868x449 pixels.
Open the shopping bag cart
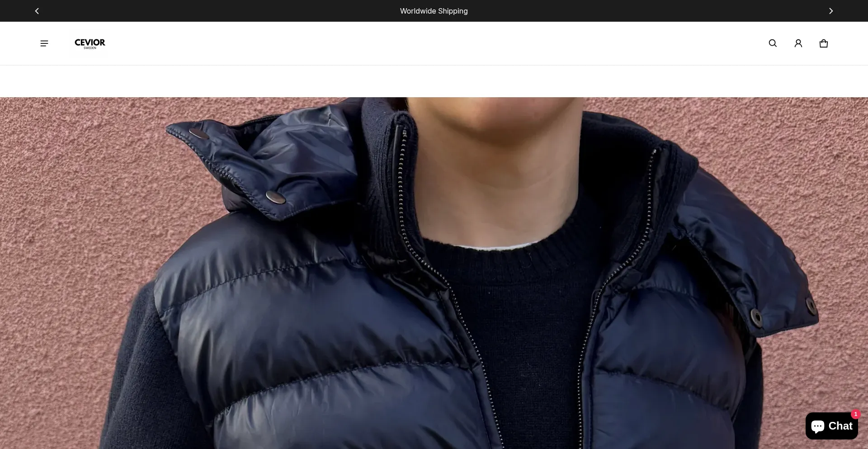point(823,43)
